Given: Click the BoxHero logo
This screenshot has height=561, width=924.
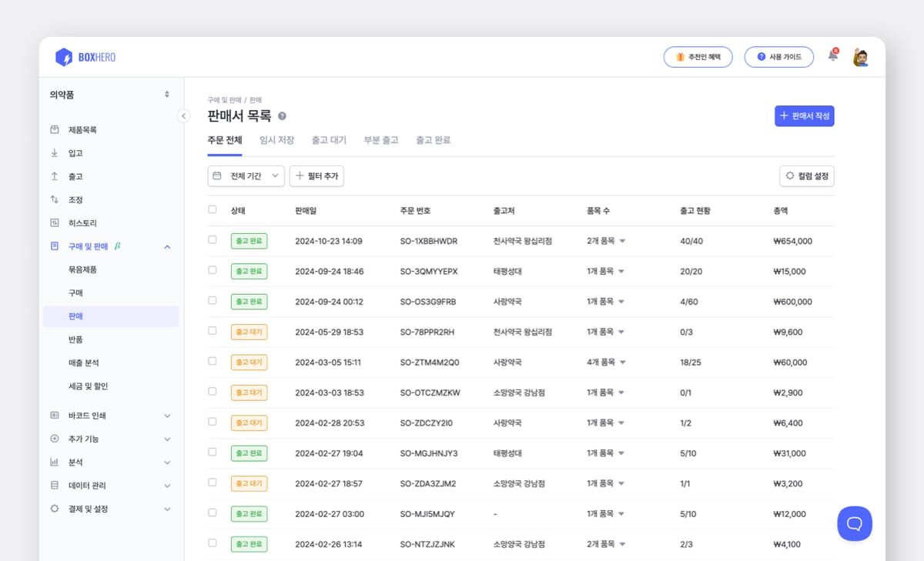Looking at the screenshot, I should pyautogui.click(x=85, y=57).
